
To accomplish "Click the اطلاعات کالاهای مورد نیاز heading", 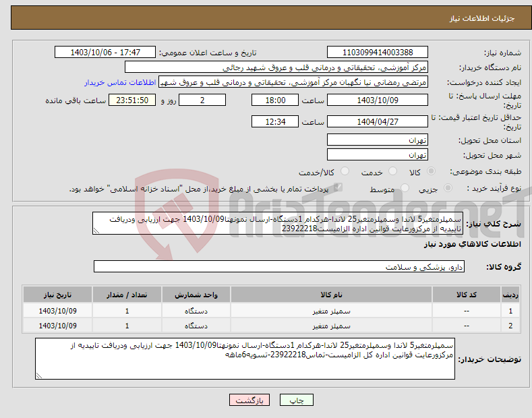I will pyautogui.click(x=472, y=244).
